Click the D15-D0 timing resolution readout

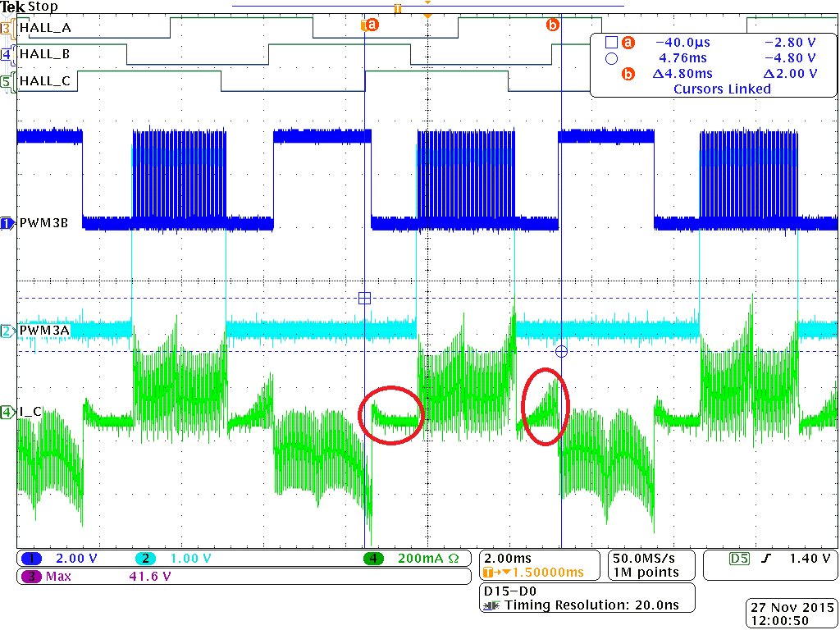pyautogui.click(x=587, y=598)
